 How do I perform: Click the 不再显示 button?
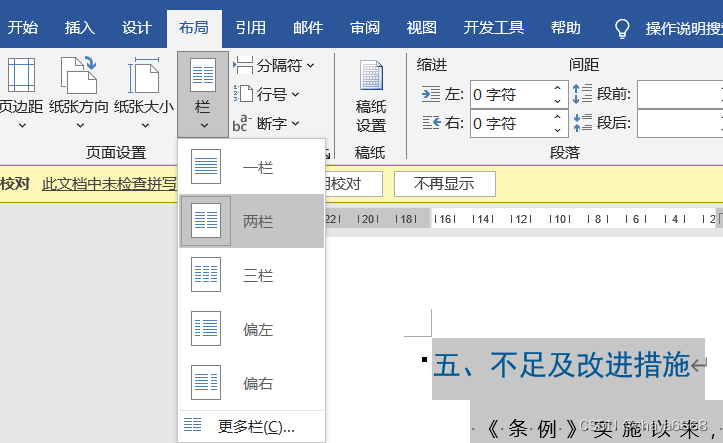(x=444, y=184)
